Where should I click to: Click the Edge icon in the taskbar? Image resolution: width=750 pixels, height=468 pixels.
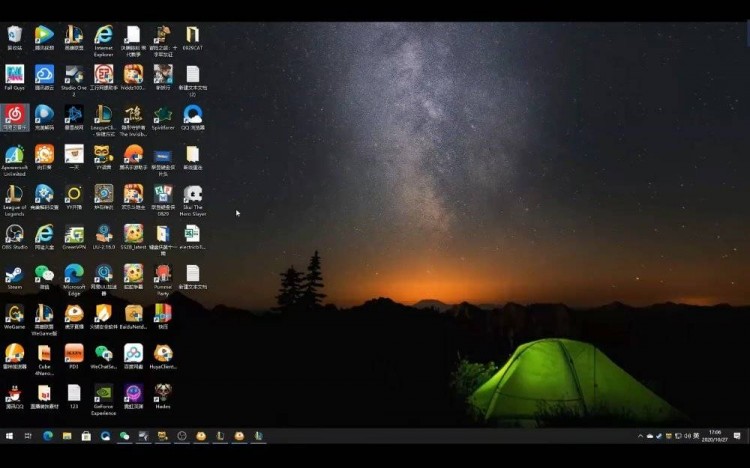click(47, 436)
